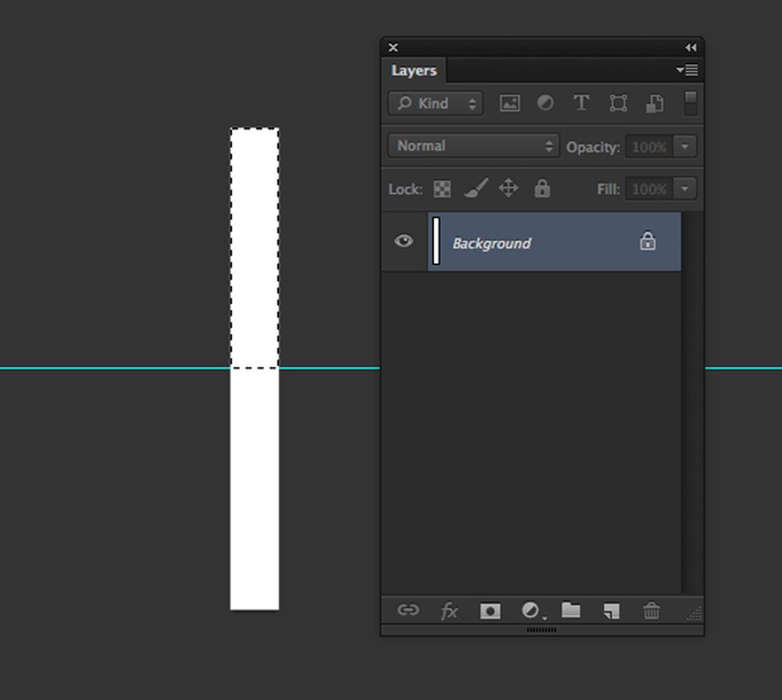Select the Background layer thumbnail
782x700 pixels.
click(436, 242)
